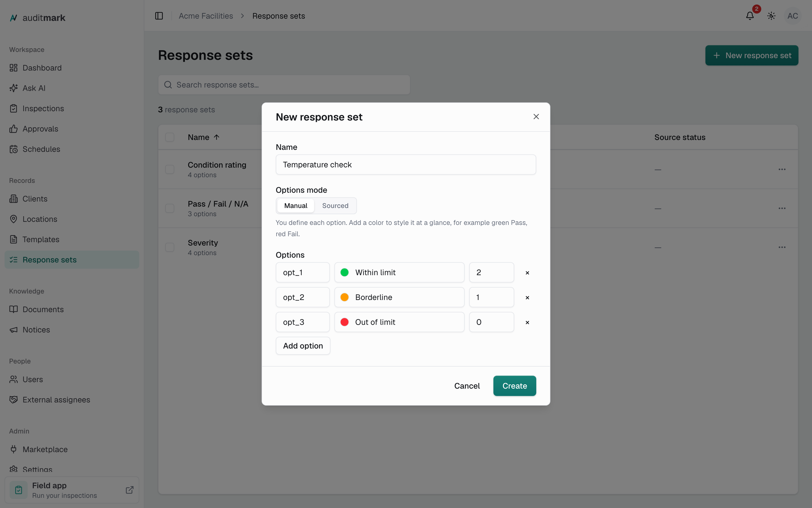Change the red color of Out of limit
The width and height of the screenshot is (812, 508).
(345, 322)
